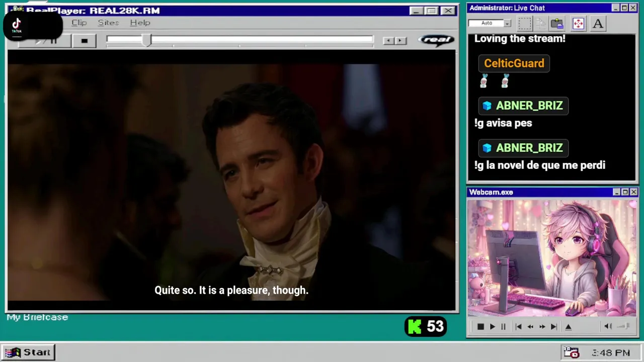The height and width of the screenshot is (362, 644).
Task: Open the Start menu
Action: coord(28,352)
